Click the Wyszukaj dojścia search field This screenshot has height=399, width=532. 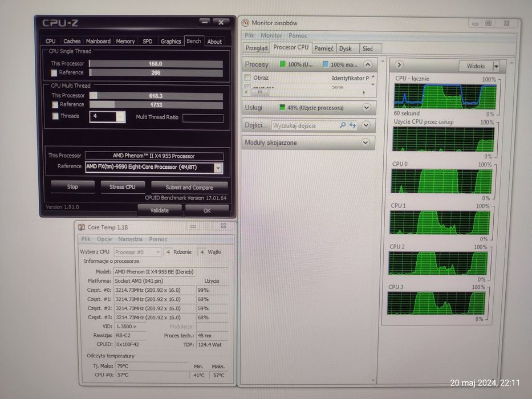305,125
